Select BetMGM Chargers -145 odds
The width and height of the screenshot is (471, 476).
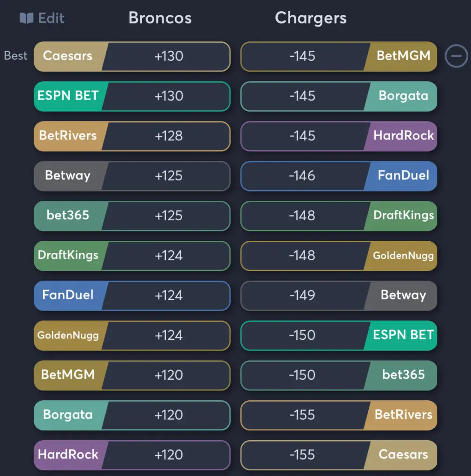339,56
